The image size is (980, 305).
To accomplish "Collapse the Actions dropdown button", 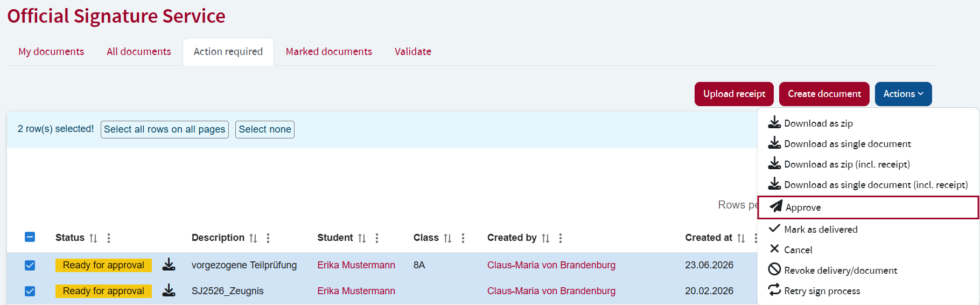I will pyautogui.click(x=903, y=94).
